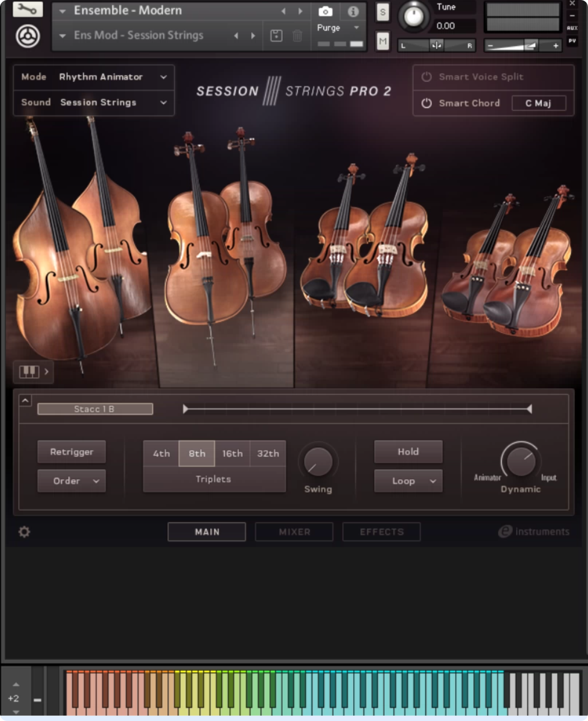Image resolution: width=588 pixels, height=721 pixels.
Task: Open the Order dropdown
Action: [x=72, y=481]
